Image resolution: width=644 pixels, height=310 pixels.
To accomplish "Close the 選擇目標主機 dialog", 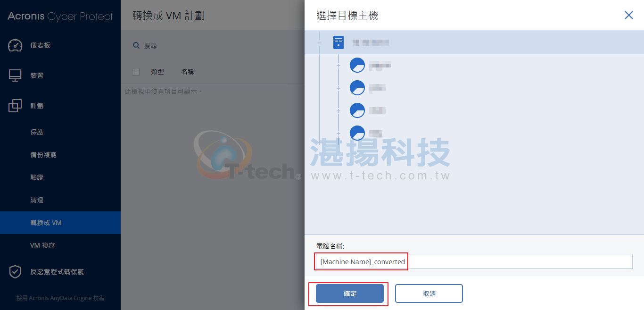I will point(629,15).
